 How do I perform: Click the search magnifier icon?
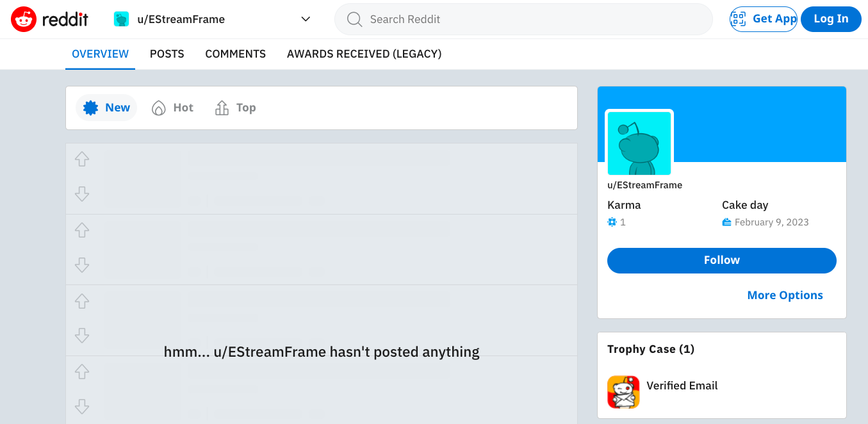[354, 19]
